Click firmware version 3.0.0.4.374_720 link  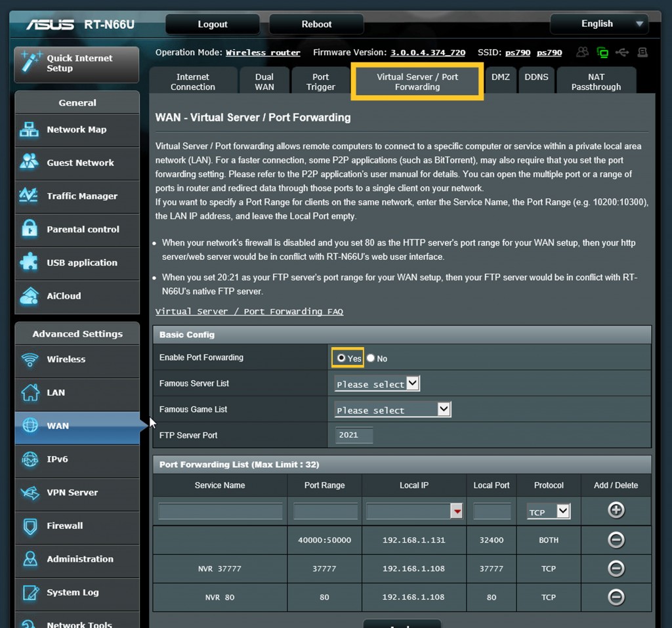pos(427,52)
